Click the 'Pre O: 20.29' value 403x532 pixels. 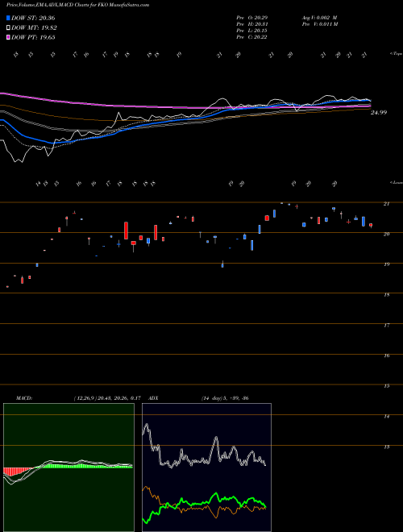click(252, 18)
